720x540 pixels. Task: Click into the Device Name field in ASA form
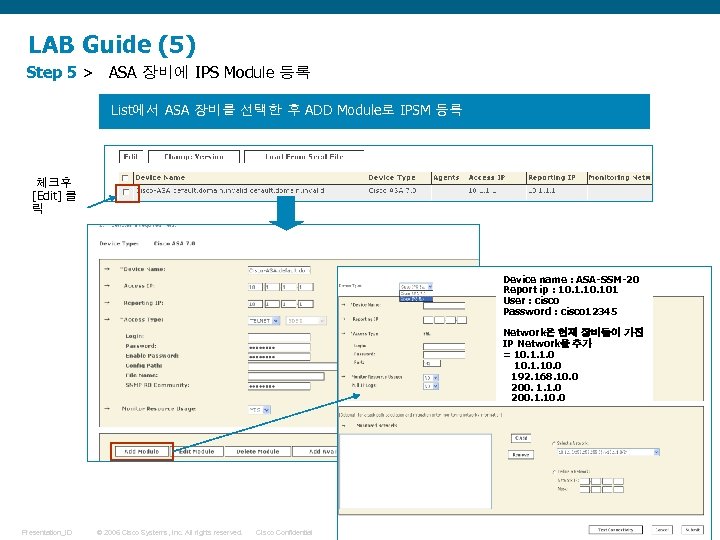point(279,270)
